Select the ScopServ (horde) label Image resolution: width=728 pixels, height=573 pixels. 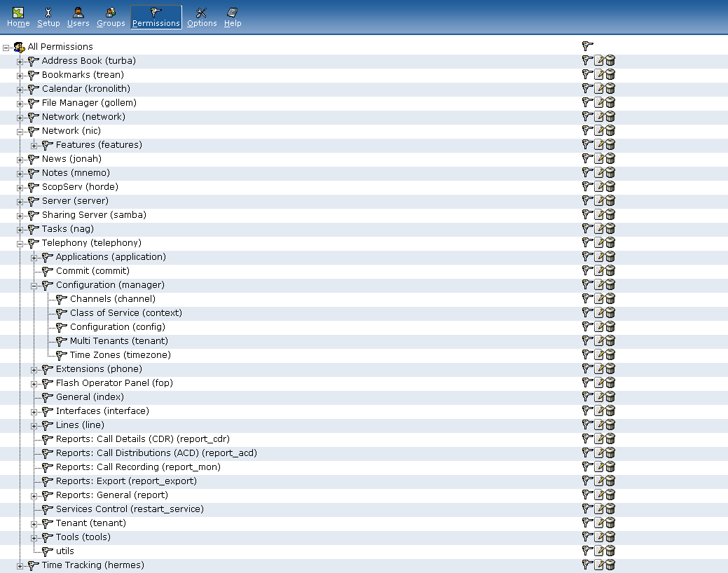tap(80, 186)
